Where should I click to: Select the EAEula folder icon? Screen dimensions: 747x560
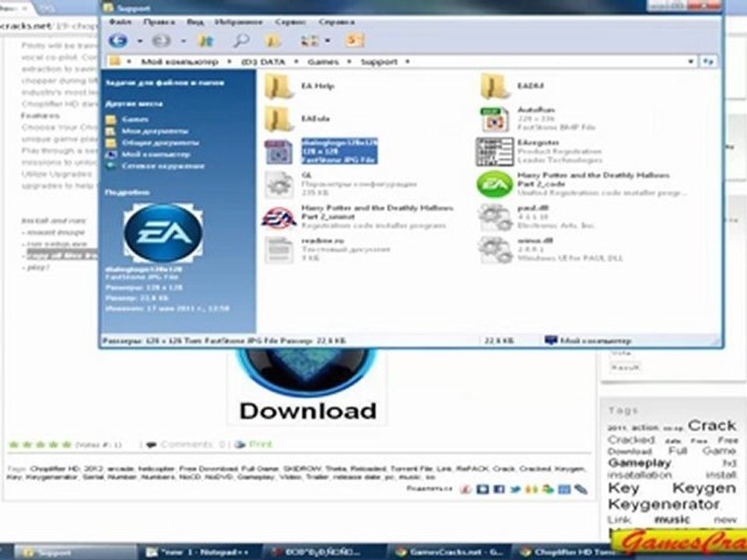click(x=279, y=119)
